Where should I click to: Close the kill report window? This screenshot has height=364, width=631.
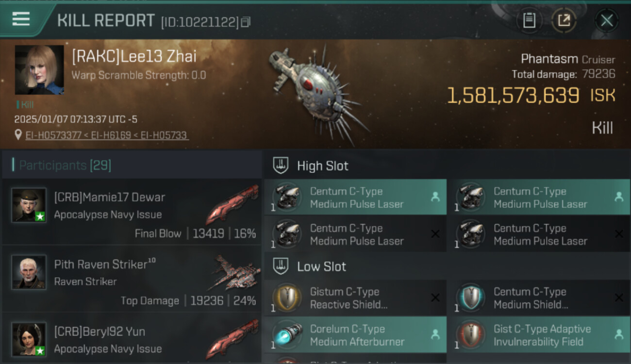(606, 20)
